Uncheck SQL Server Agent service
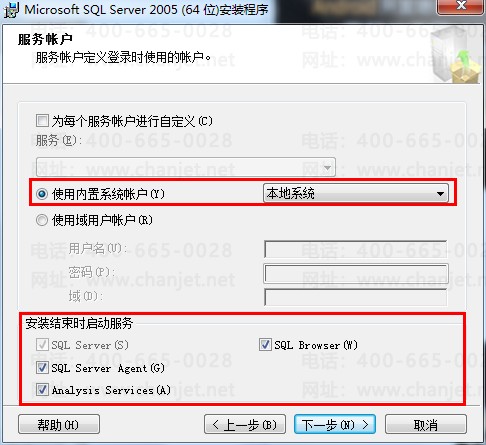486x445 pixels. (x=42, y=368)
